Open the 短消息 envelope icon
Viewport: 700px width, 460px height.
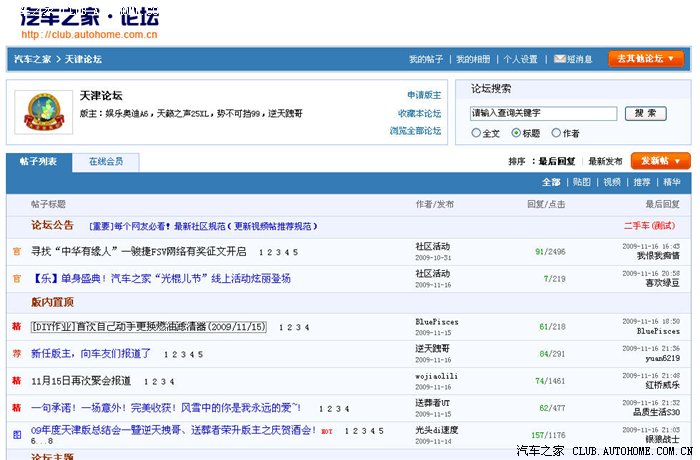[560, 59]
